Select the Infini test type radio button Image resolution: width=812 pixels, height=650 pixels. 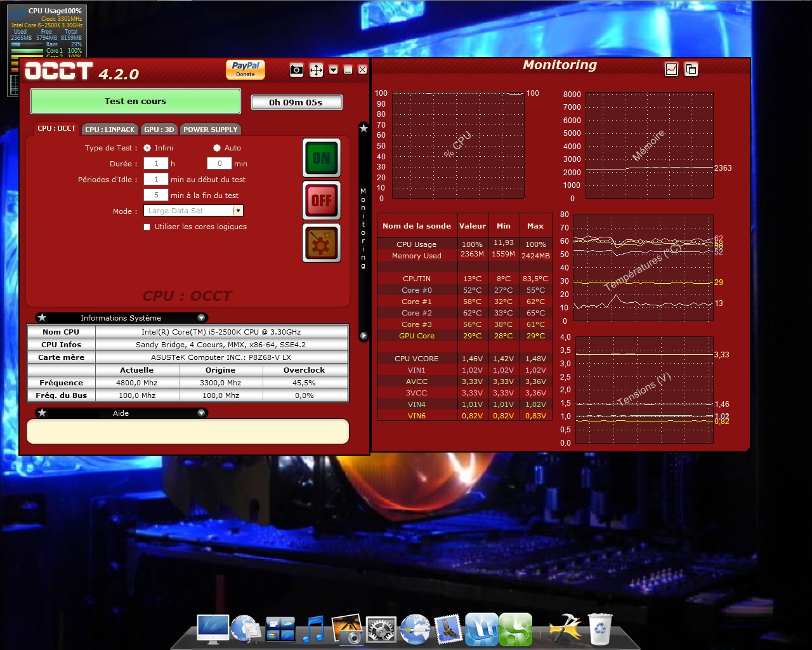coord(147,148)
